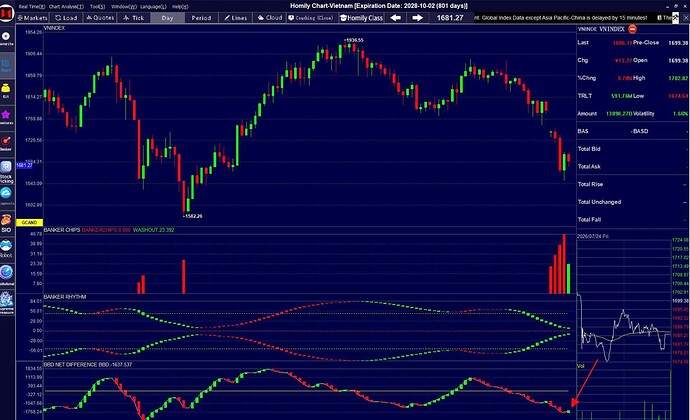Viewport: 690px width, 420px height.
Task: Select the Lines drawing tool
Action: pyautogui.click(x=236, y=18)
